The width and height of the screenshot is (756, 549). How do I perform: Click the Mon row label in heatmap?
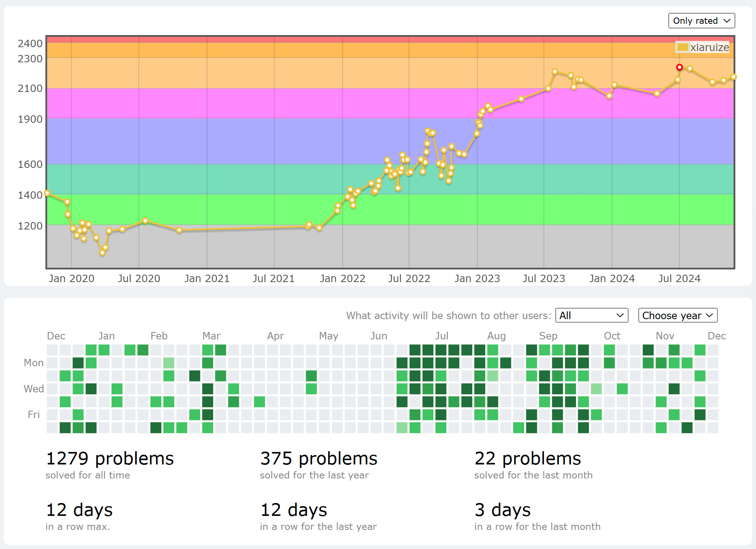click(x=34, y=363)
